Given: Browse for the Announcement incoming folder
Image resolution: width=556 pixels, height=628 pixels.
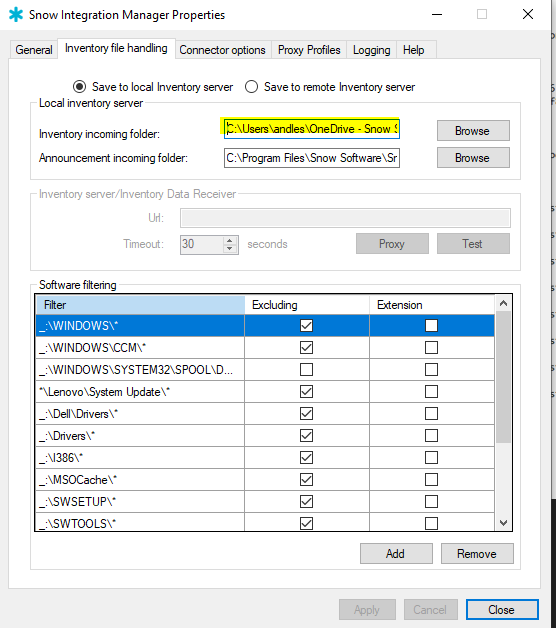Looking at the screenshot, I should (x=473, y=158).
